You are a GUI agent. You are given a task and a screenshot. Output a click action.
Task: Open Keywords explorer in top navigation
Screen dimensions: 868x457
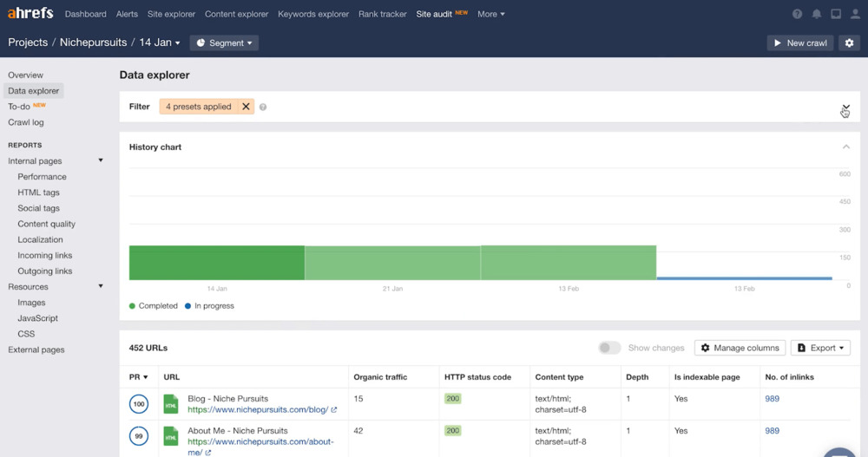point(313,15)
